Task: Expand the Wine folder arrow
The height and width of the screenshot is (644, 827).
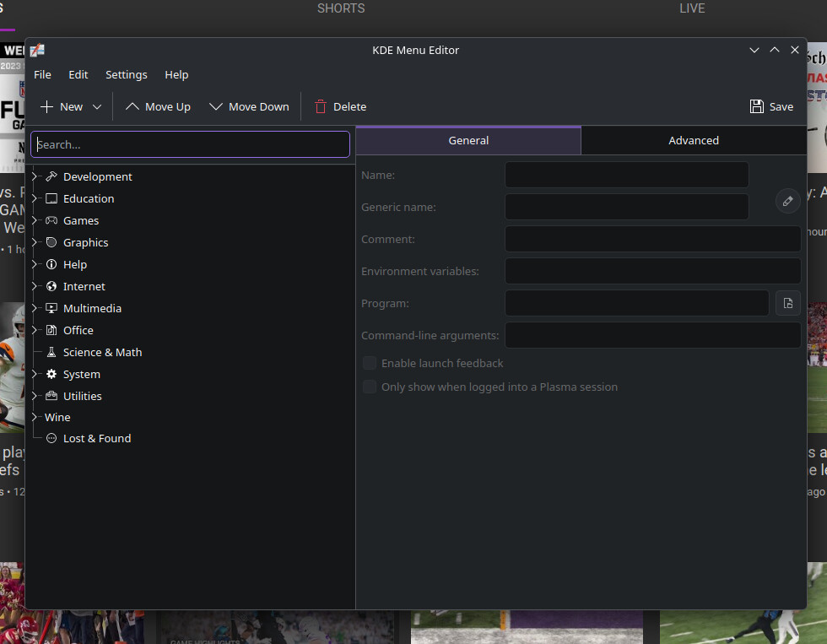Action: [x=35, y=417]
